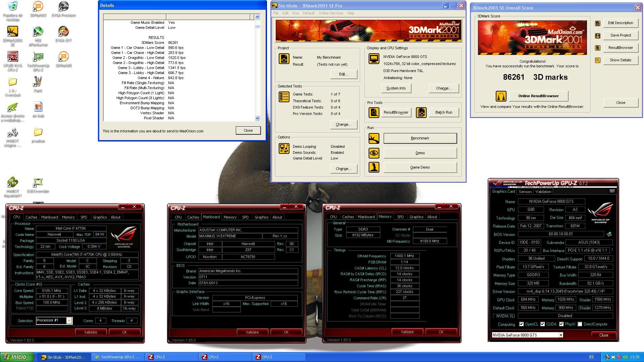This screenshot has height=362, width=644.
Task: Click the System Info button
Action: (x=396, y=88)
